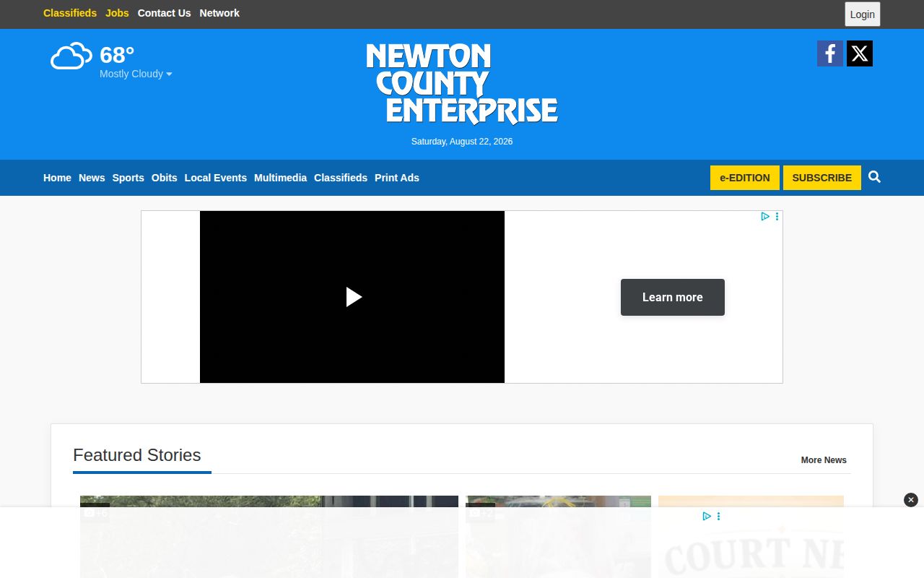Open the News menu
Image resolution: width=924 pixels, height=578 pixels.
[92, 178]
